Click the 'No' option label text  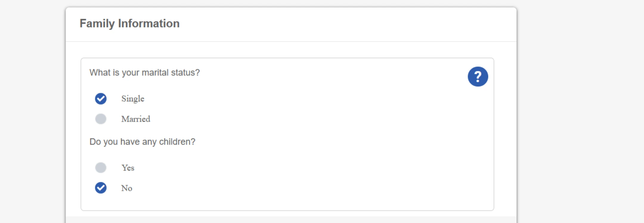(127, 188)
